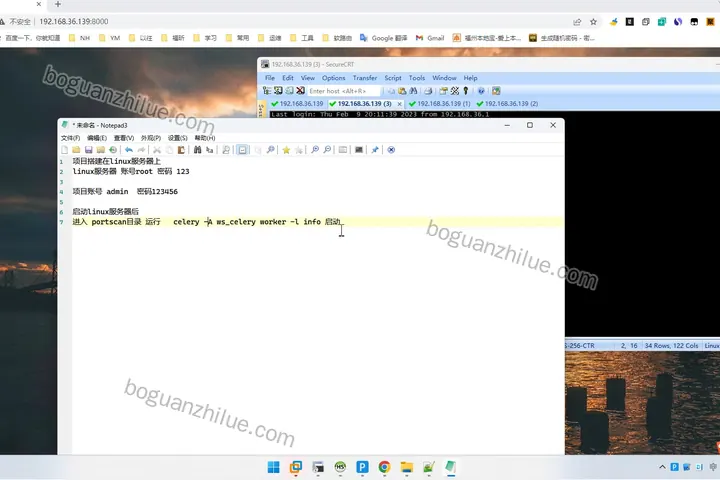Open Find with the binoculars icon in Notepad3
The height and width of the screenshot is (480, 720).
tap(197, 150)
